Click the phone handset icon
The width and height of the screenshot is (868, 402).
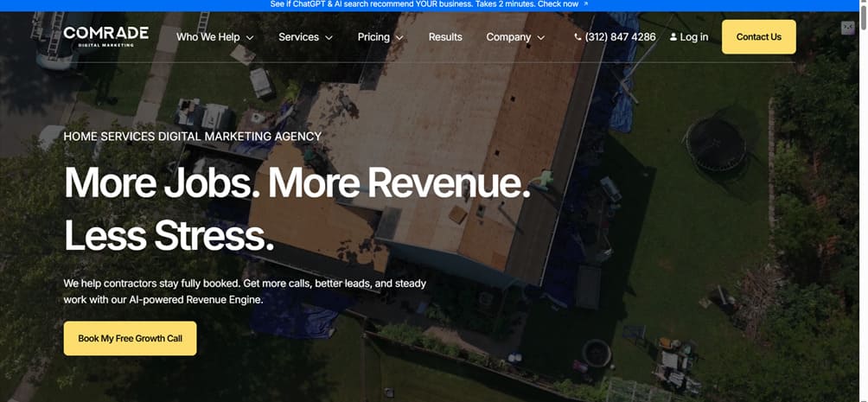(x=578, y=37)
